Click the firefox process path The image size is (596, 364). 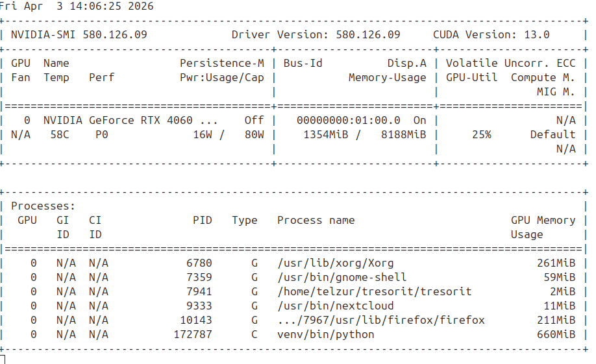pos(380,320)
